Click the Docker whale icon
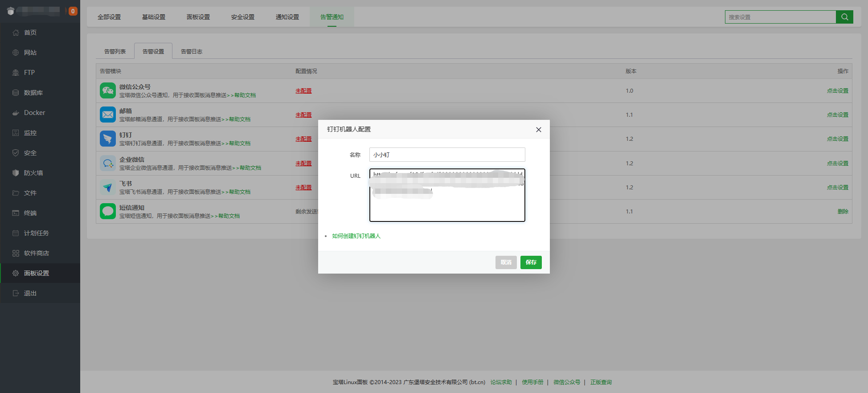The height and width of the screenshot is (393, 868). click(16, 113)
